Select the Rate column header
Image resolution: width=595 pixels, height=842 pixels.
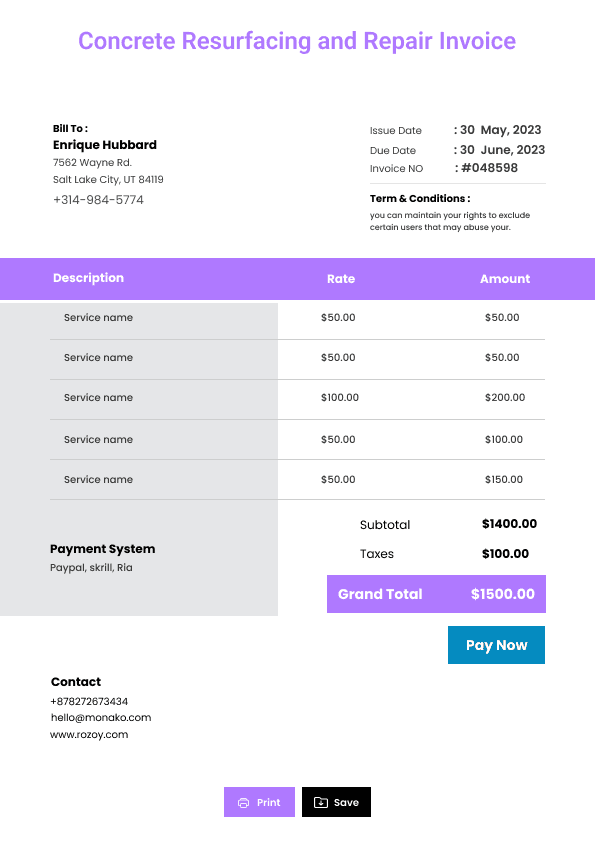coord(341,279)
